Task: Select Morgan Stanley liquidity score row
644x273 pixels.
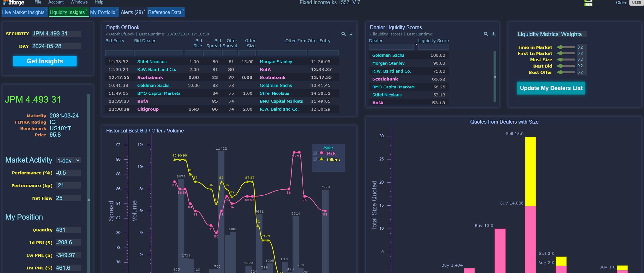Action: (409, 63)
